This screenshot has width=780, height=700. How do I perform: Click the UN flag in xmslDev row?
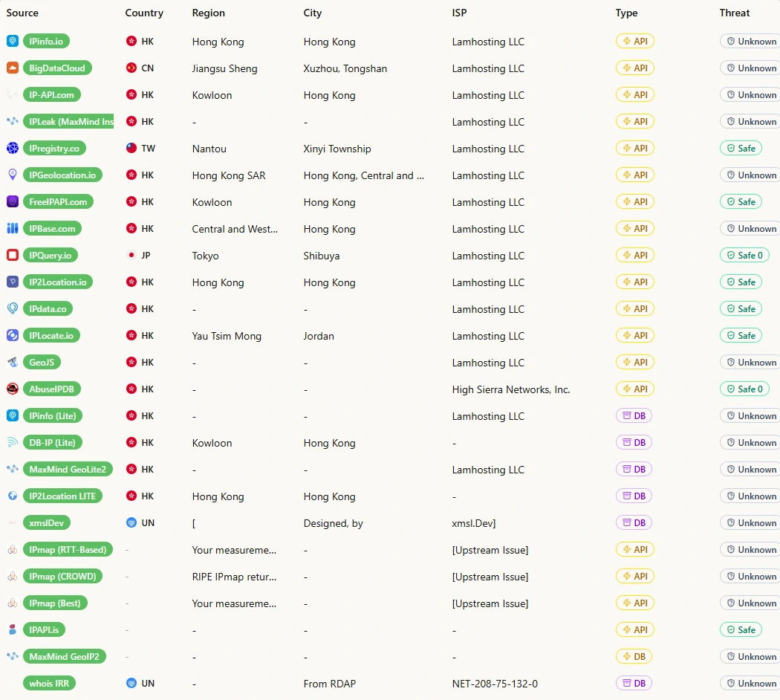point(131,523)
